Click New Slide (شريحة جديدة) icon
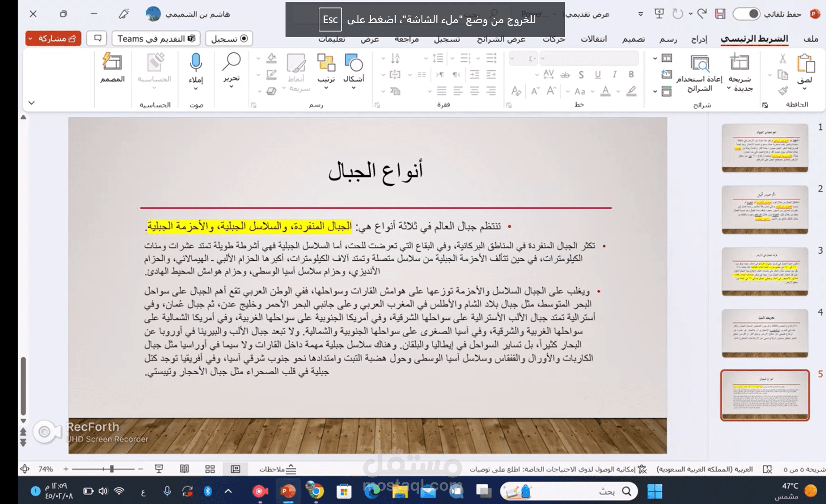826x504 pixels. pyautogui.click(x=739, y=63)
